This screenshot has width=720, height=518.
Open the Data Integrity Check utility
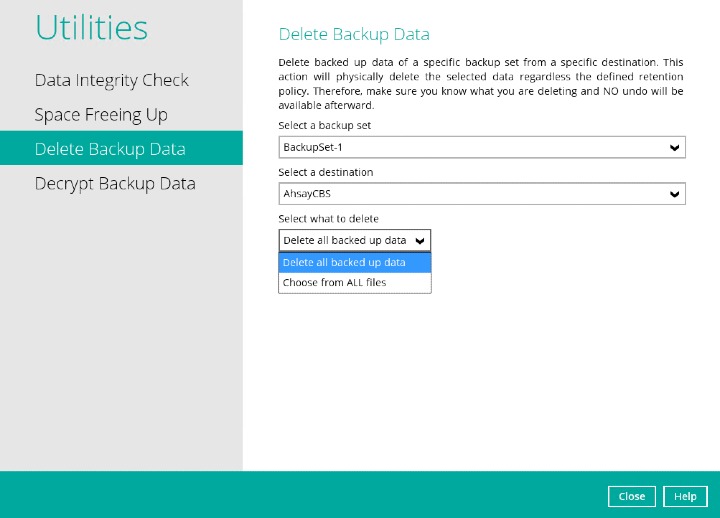click(x=111, y=80)
